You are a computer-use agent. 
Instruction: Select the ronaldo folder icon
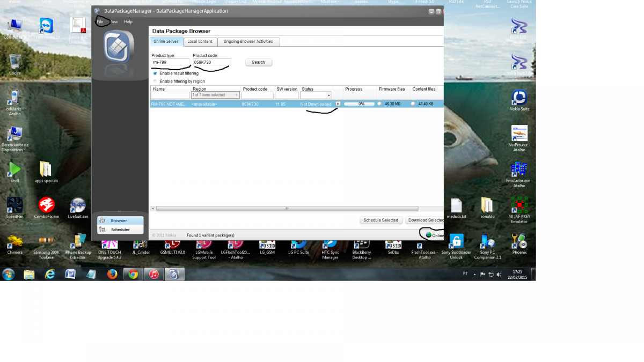[487, 209]
